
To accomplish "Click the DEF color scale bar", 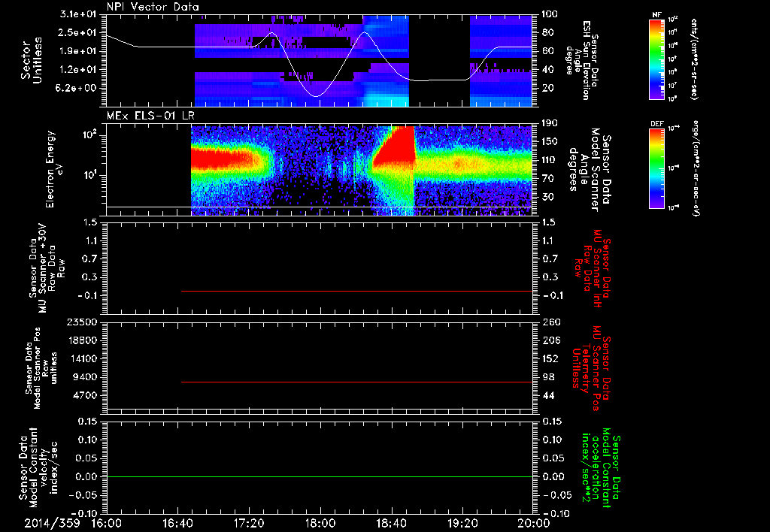I will [656, 168].
